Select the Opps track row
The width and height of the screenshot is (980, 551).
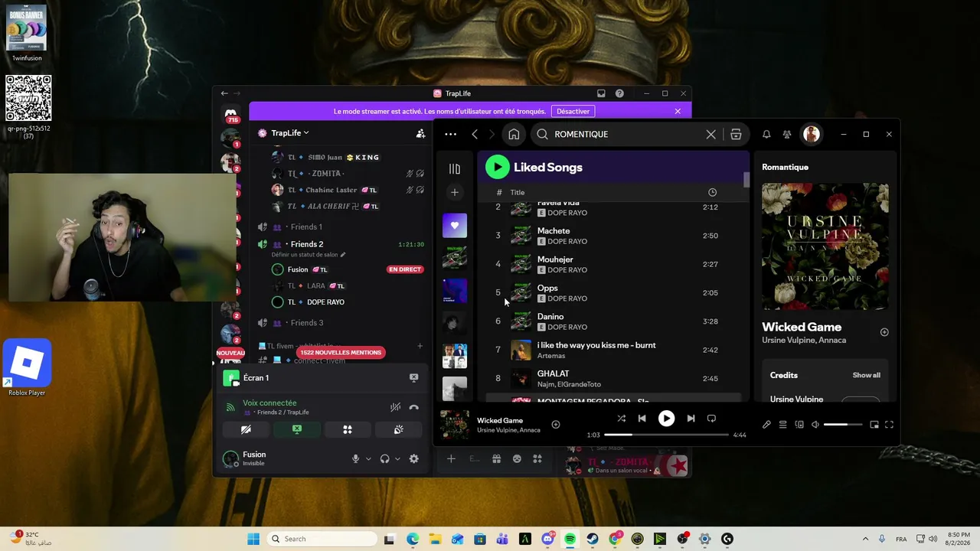pyautogui.click(x=614, y=292)
